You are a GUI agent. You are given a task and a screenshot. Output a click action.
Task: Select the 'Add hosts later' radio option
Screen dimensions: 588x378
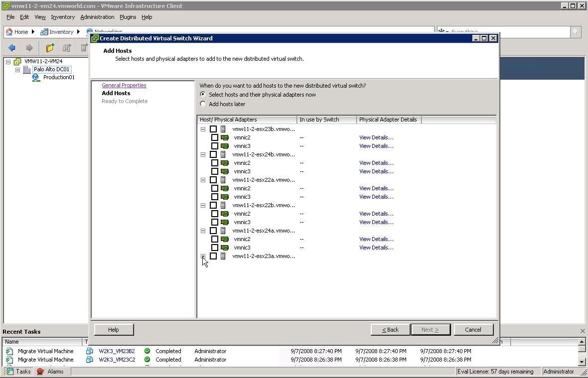tap(203, 104)
